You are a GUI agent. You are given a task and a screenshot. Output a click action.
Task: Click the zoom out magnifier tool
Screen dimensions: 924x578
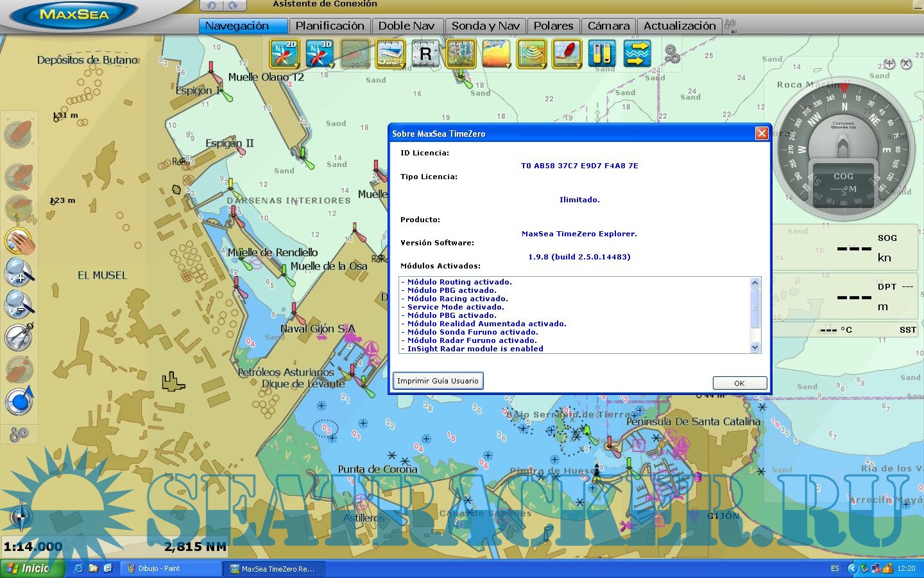click(19, 304)
